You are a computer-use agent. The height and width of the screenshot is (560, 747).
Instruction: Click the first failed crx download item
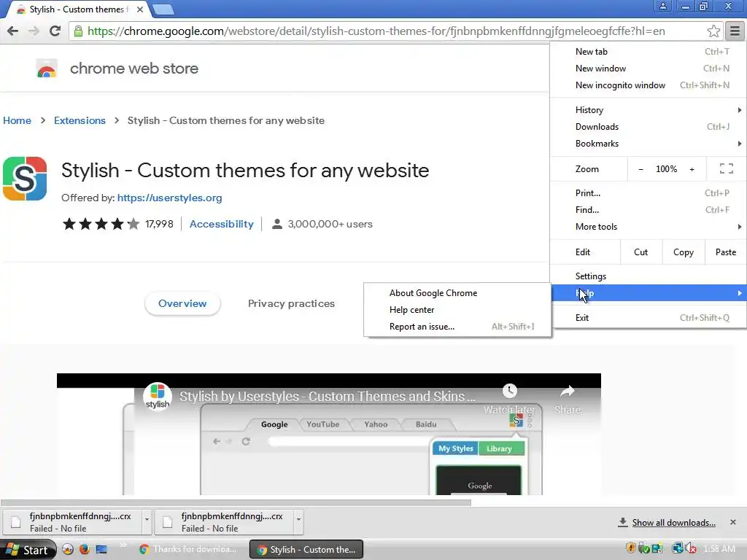(73, 522)
